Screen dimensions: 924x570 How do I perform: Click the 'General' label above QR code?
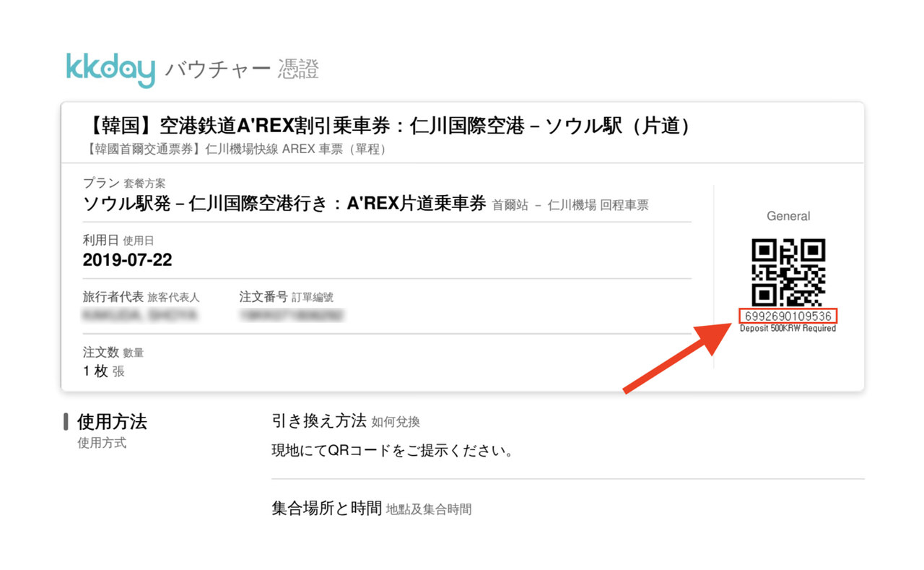point(788,216)
